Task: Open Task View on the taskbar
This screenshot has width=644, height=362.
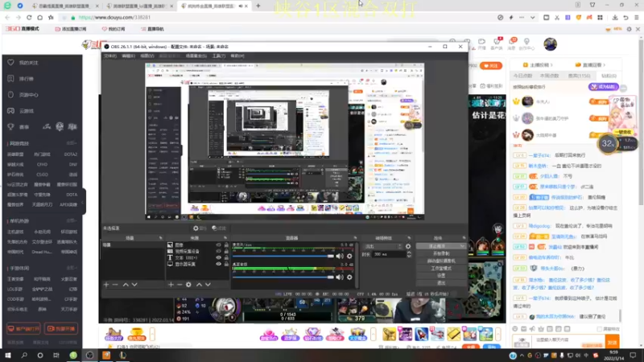Action: coord(56,355)
